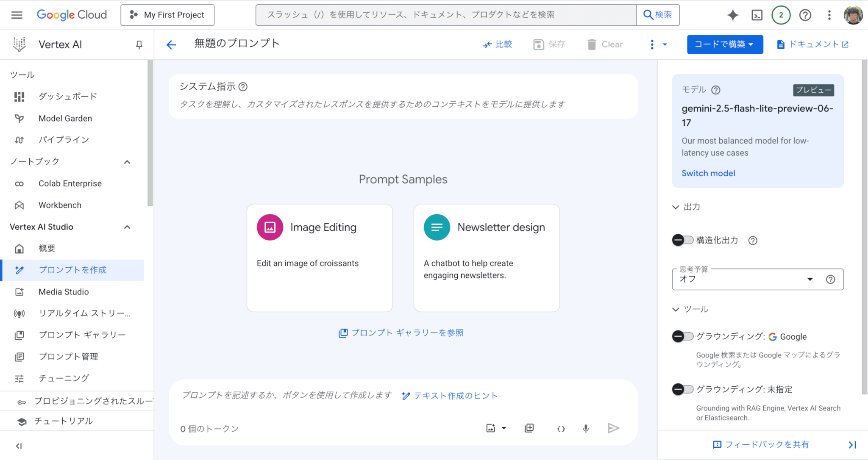Click the Google Cloud logo

click(x=72, y=15)
